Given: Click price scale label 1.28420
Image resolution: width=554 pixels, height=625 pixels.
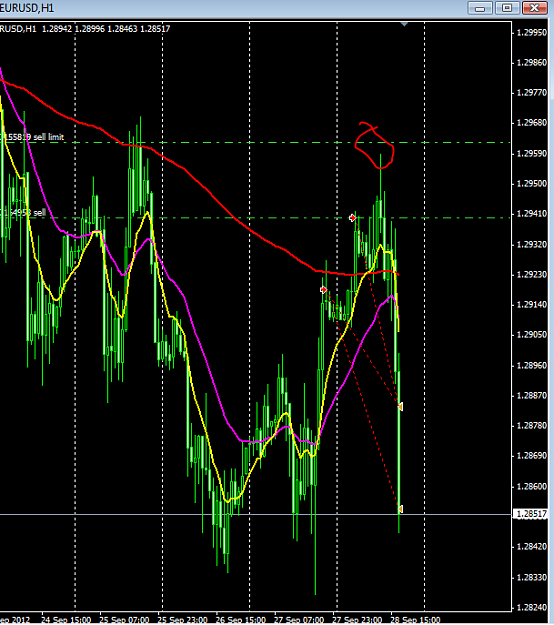Looking at the screenshot, I should [532, 546].
